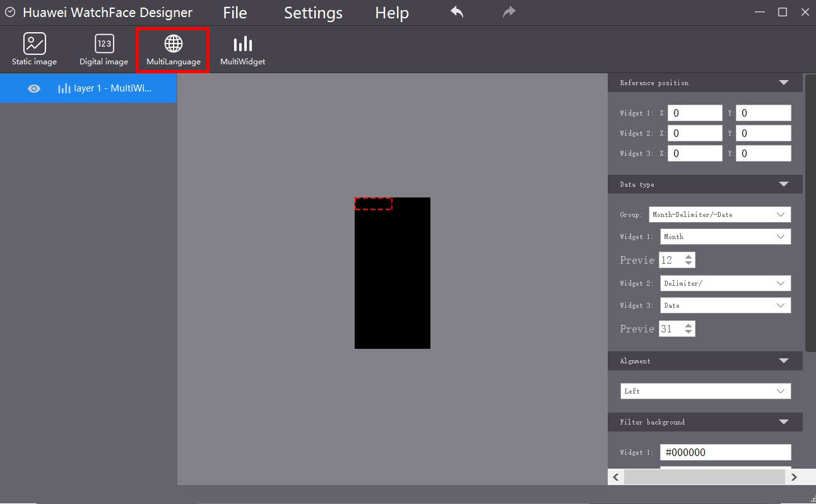The height and width of the screenshot is (504, 816).
Task: Select the Digital image tool
Action: point(104,50)
